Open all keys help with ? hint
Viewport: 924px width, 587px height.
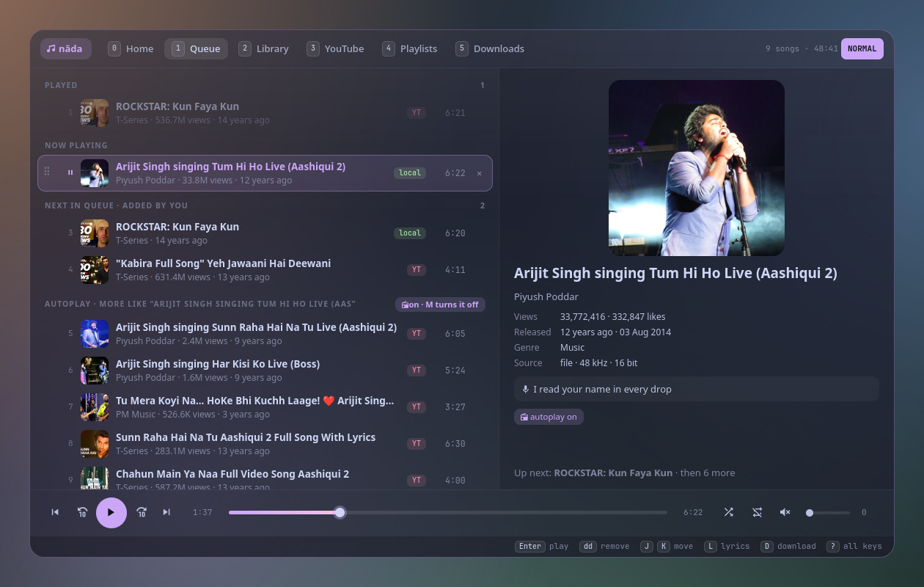[854, 546]
